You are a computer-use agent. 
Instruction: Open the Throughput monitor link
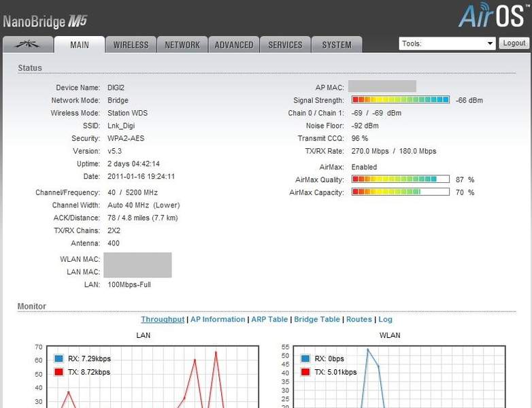point(163,319)
